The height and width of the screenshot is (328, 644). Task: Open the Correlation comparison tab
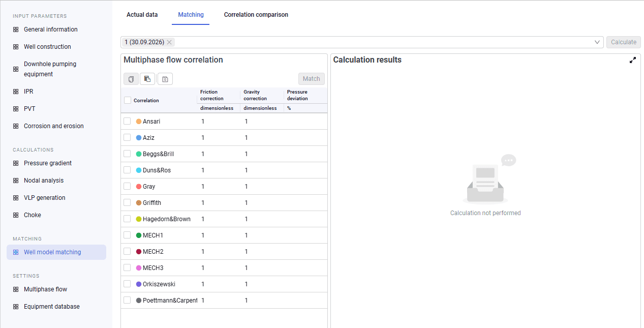tap(256, 15)
